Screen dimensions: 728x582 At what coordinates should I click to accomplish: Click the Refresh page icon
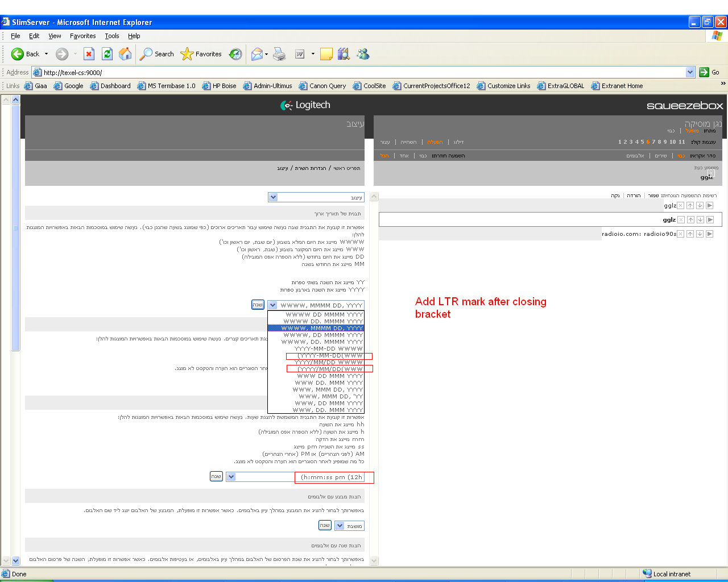point(107,54)
